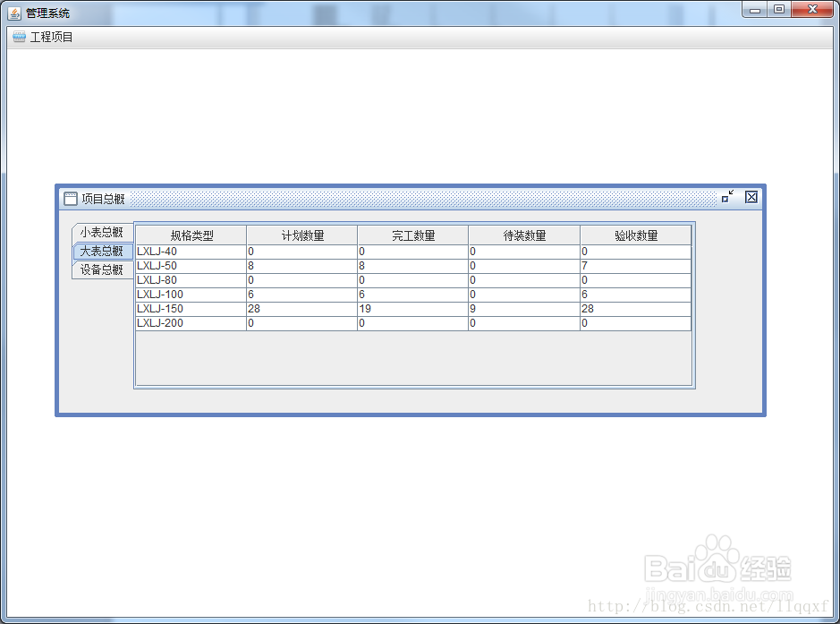Click the calendar icon beside 工程项目

pyautogui.click(x=19, y=37)
